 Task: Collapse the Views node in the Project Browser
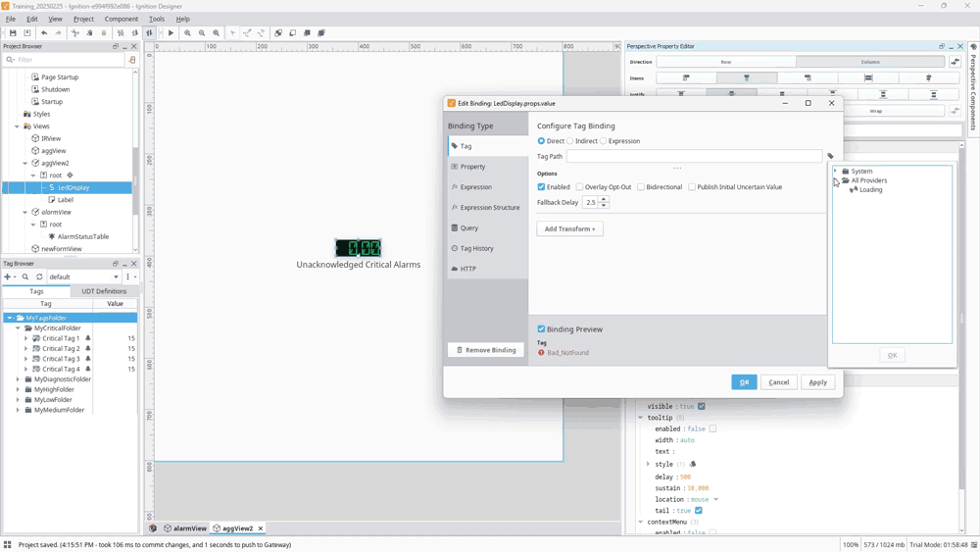coord(17,126)
